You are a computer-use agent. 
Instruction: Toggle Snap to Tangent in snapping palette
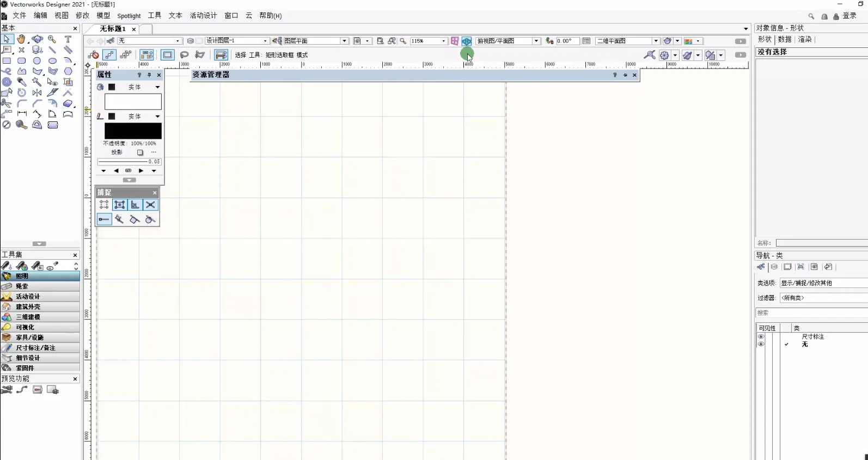[x=150, y=219]
